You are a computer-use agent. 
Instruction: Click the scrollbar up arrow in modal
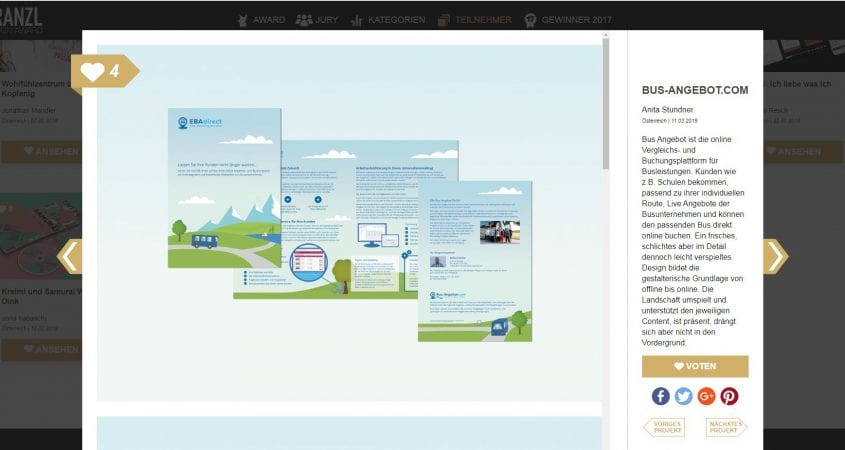tap(606, 35)
